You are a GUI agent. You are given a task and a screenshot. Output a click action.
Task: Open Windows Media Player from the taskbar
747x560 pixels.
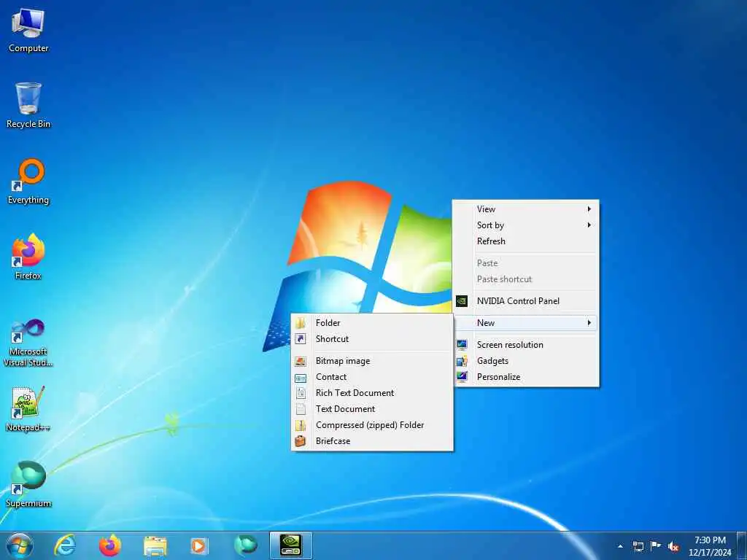tap(199, 545)
